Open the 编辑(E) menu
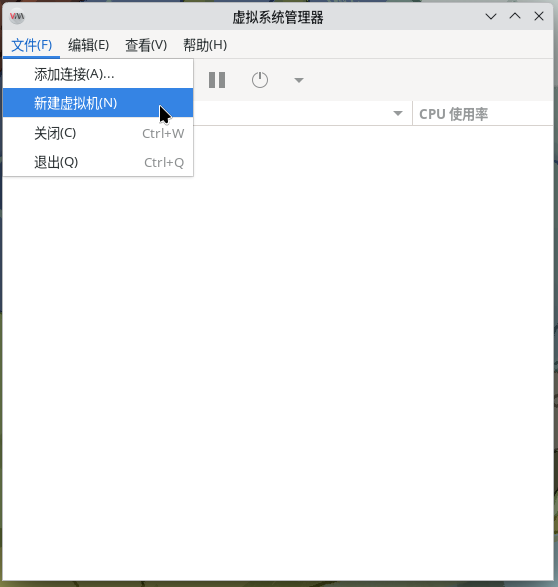 (89, 45)
